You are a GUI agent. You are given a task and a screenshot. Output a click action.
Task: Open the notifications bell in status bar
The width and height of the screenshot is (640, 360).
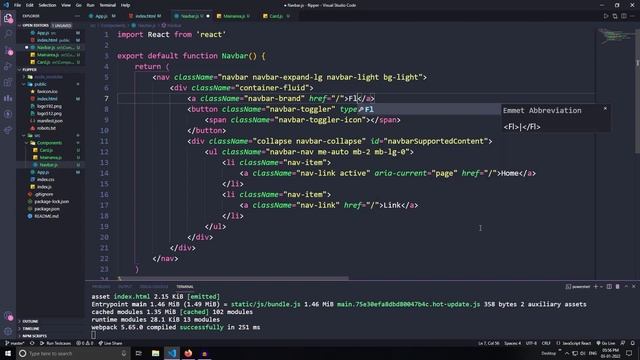[x=632, y=343]
